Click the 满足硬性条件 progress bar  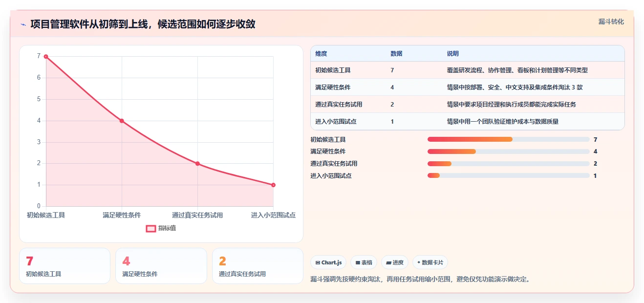(508, 151)
